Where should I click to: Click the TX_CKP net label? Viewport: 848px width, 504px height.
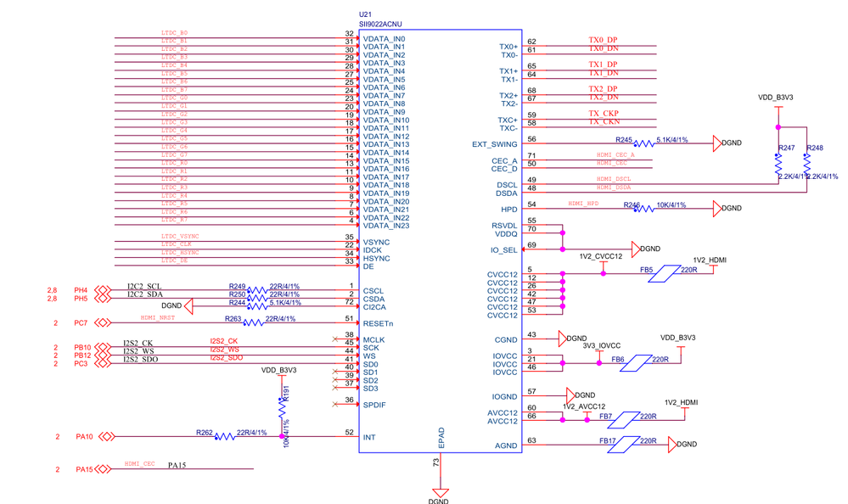[604, 114]
